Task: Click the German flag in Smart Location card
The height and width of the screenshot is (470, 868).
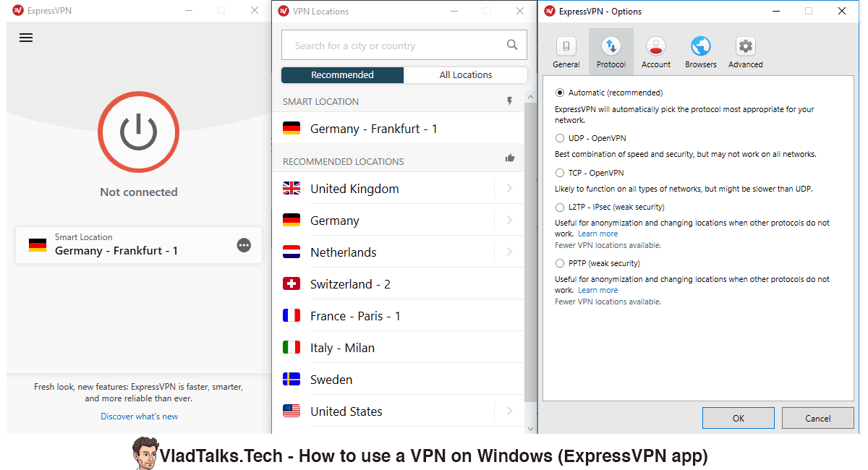Action: [x=38, y=245]
